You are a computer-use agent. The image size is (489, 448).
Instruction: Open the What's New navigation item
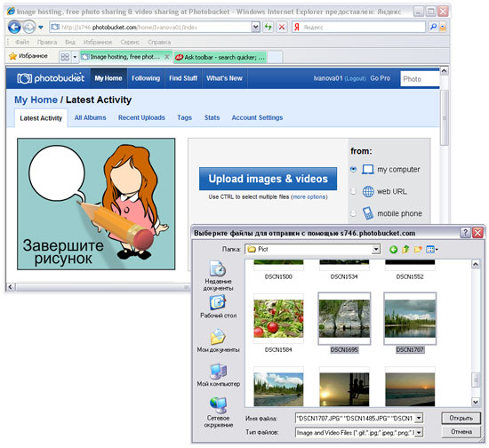(x=224, y=78)
